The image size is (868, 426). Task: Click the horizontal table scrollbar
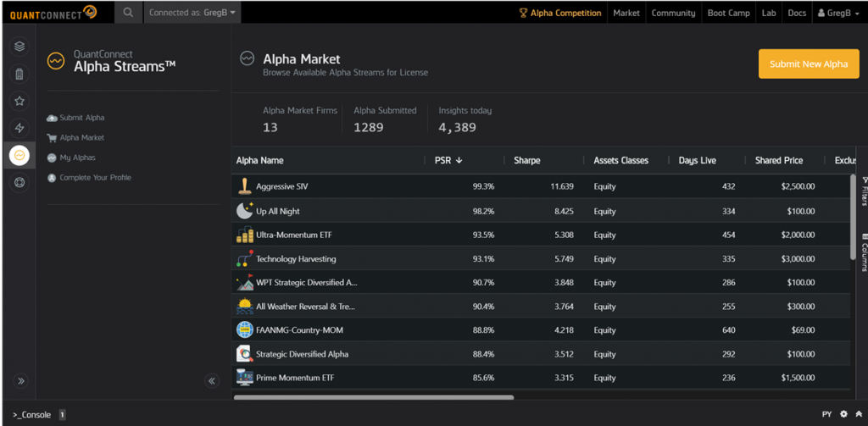(374, 396)
